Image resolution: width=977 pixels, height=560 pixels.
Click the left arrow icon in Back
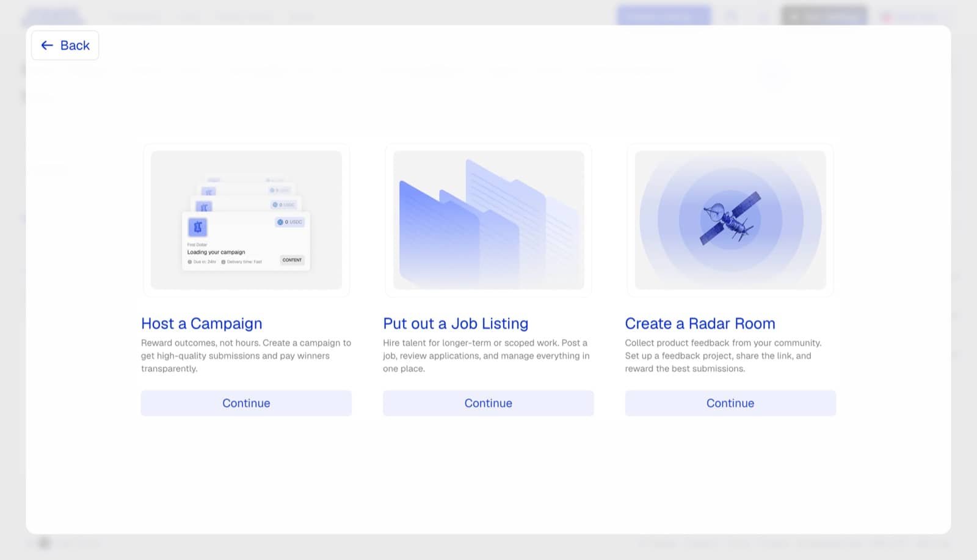(47, 45)
